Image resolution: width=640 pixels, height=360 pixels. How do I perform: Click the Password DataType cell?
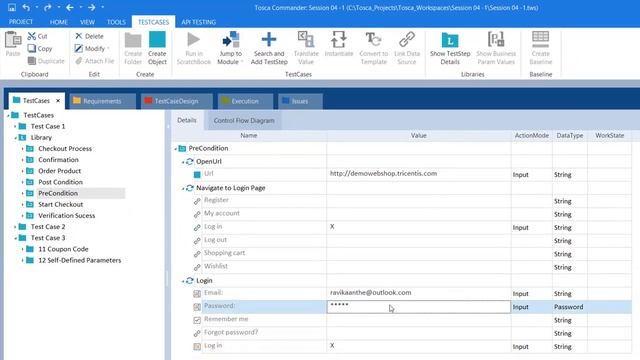tap(570, 307)
